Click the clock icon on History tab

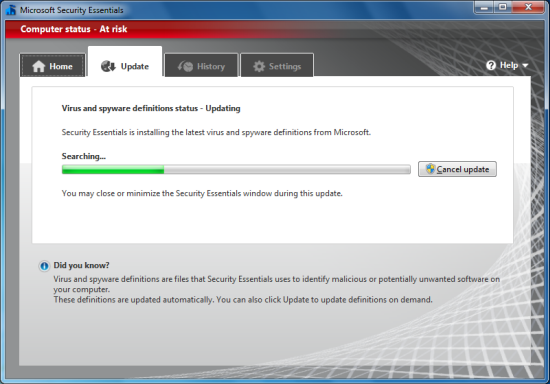coord(185,66)
